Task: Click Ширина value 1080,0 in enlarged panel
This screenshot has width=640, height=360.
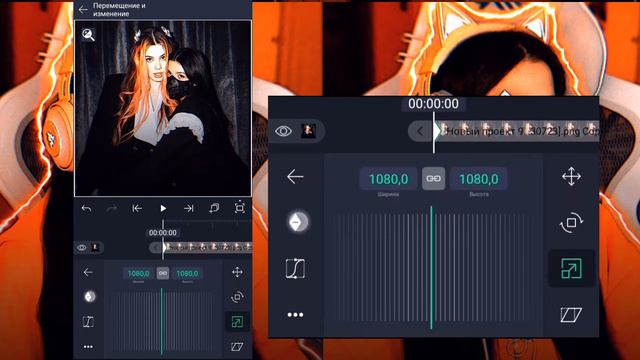Action: tap(389, 179)
